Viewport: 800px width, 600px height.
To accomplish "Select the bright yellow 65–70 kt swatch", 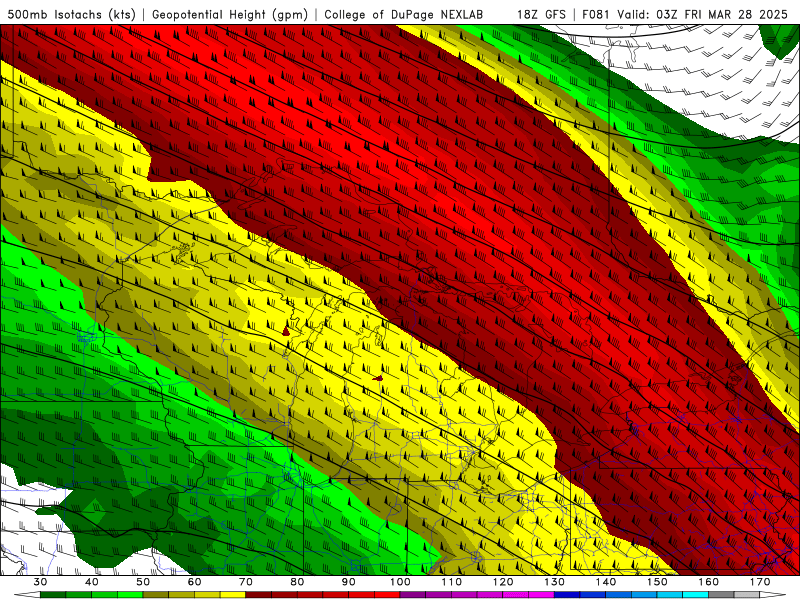I will [x=233, y=595].
